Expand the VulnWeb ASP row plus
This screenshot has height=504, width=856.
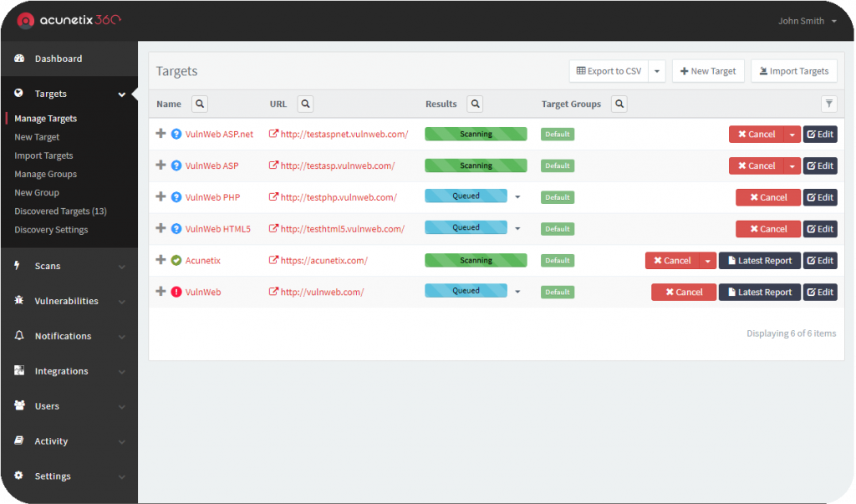pos(160,165)
